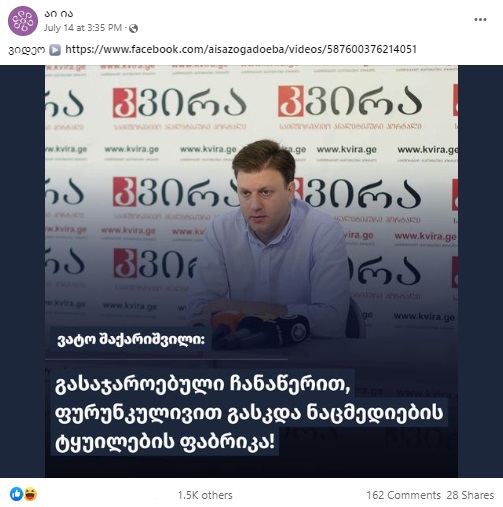Click the play-button emoji before the link
The height and width of the screenshot is (507, 503).
coord(55,50)
